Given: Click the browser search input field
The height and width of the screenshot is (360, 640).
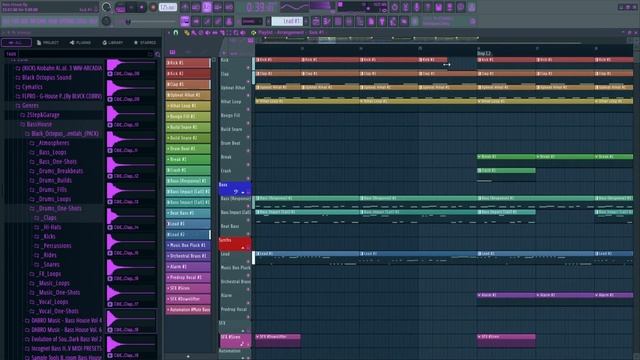Looking at the screenshot, I should point(85,54).
